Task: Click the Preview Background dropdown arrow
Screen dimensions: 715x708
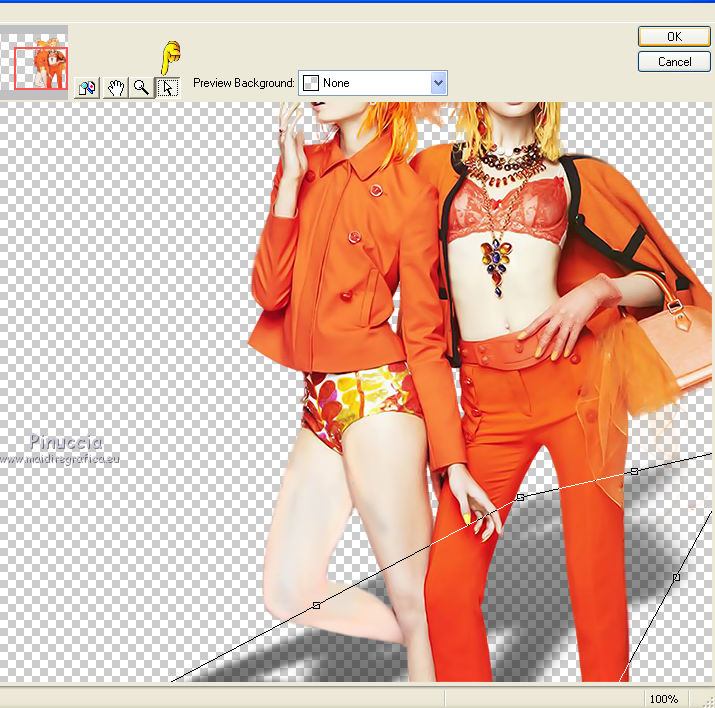Action: 438,83
